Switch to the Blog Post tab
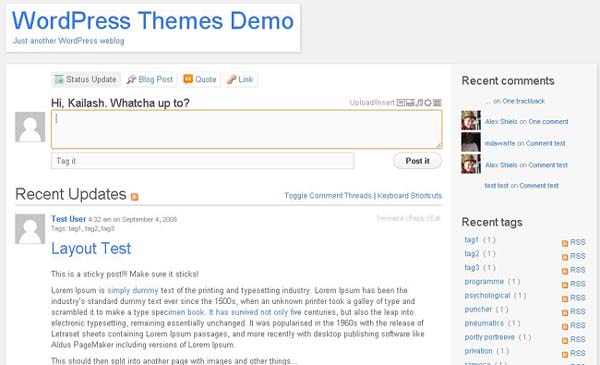 (150, 79)
